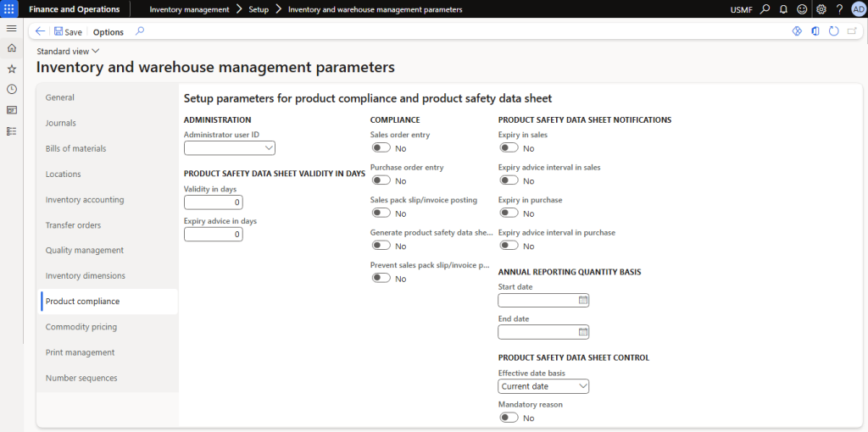Open the calendar picker for Start date
Image resolution: width=868 pixels, height=432 pixels.
coord(582,301)
